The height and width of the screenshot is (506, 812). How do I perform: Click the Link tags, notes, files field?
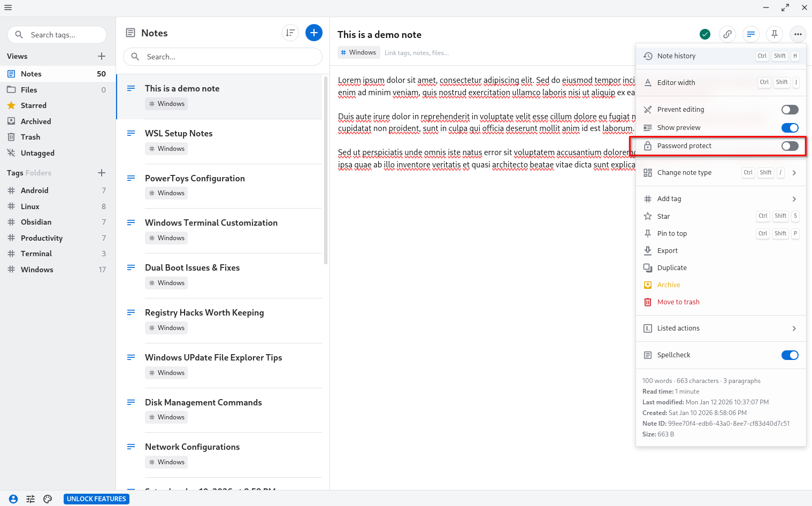tap(417, 53)
